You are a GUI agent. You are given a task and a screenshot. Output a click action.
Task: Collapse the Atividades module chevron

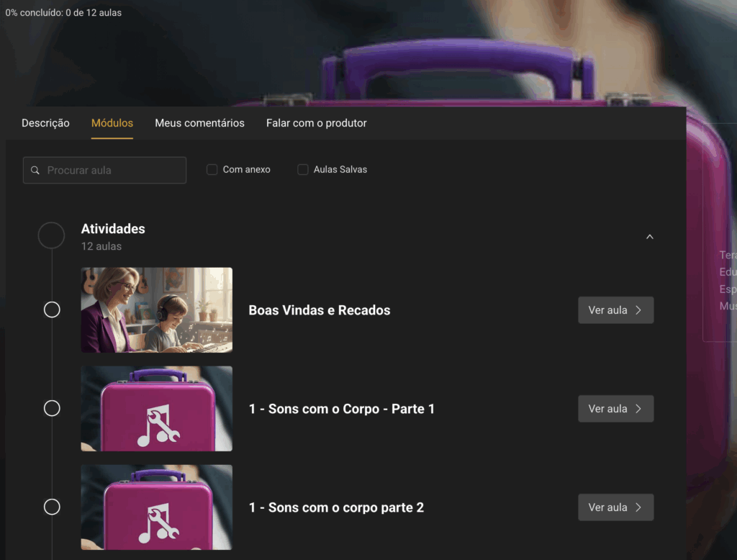click(x=650, y=237)
